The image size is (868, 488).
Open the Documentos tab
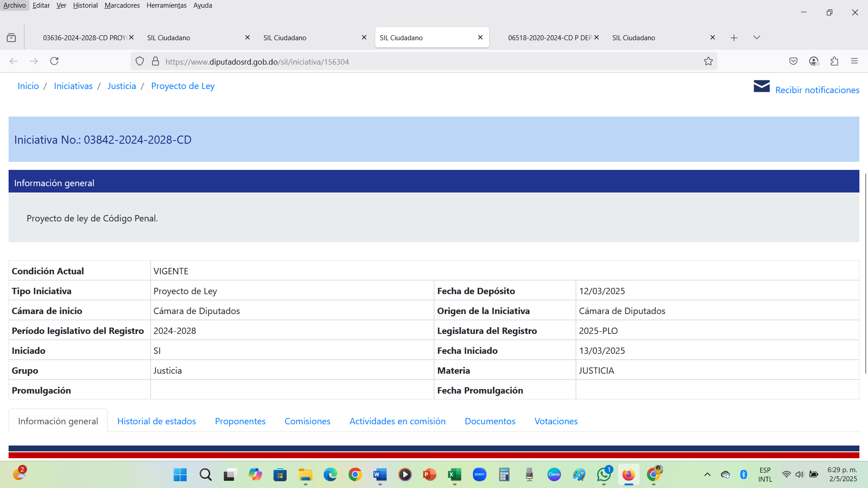click(x=490, y=421)
